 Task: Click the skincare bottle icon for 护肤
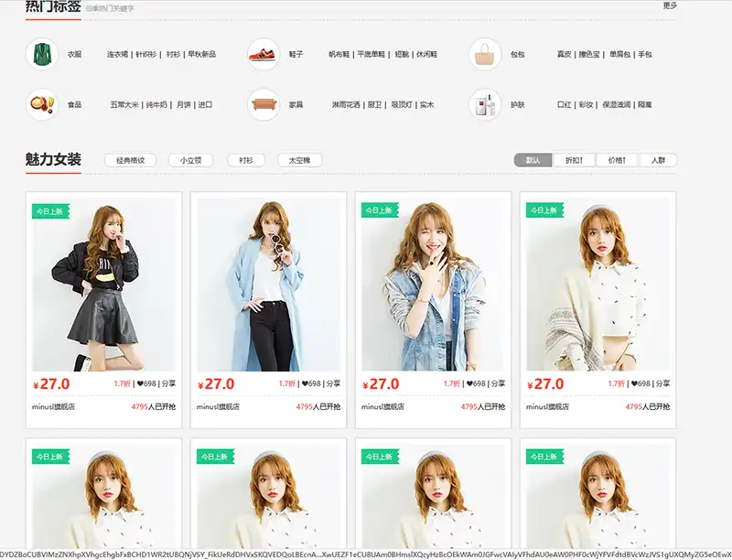485,104
